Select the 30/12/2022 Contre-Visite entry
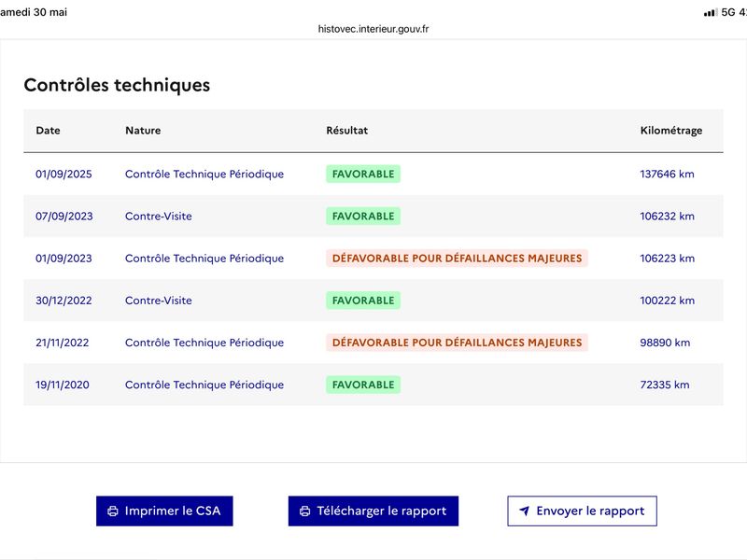The height and width of the screenshot is (560, 747). [x=373, y=301]
